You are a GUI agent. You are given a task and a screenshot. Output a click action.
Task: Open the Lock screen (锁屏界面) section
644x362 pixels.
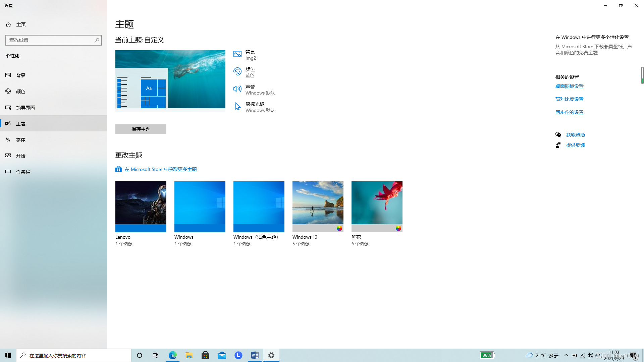(x=25, y=108)
